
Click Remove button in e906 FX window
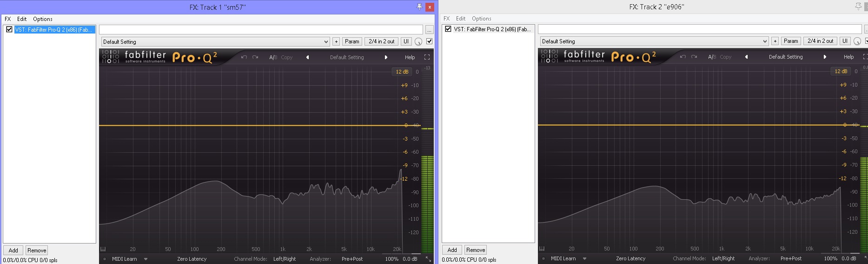476,250
